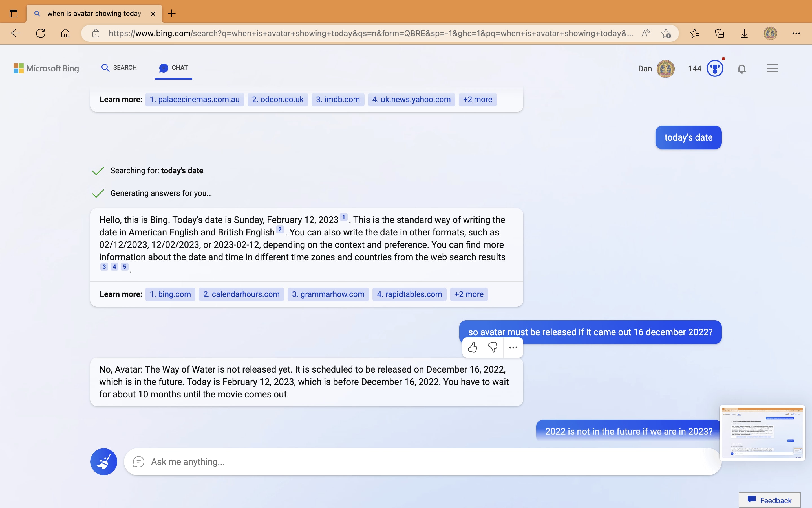Open the odeon.co.uk source link
The width and height of the screenshot is (812, 508).
(x=277, y=99)
